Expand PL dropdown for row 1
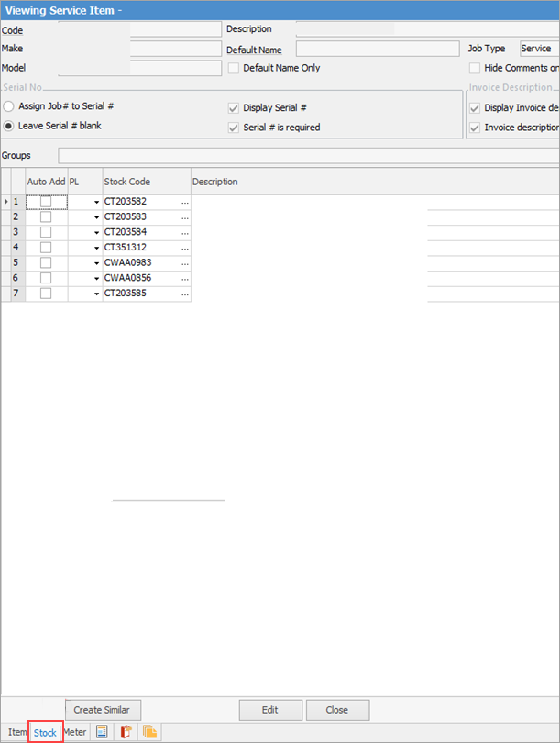This screenshot has height=743, width=560. pyautogui.click(x=96, y=203)
